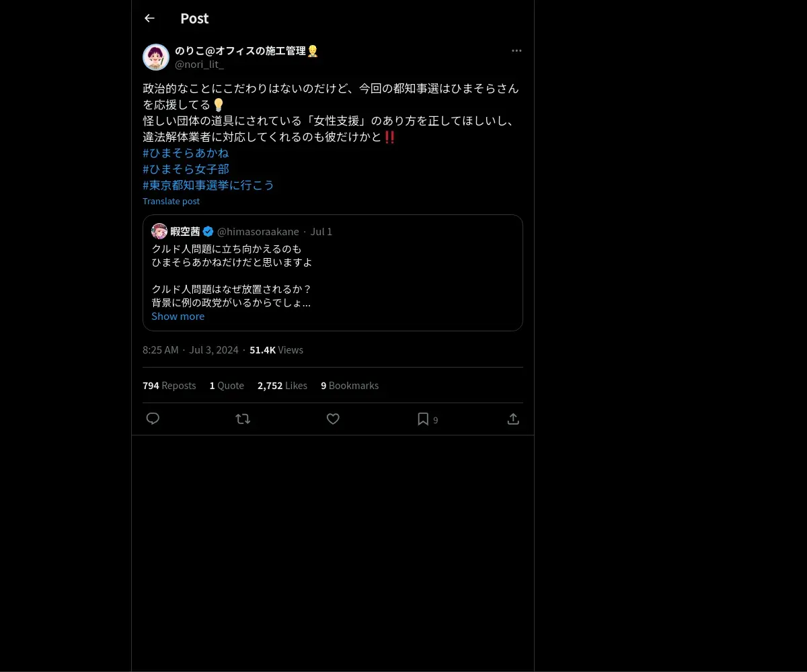View the 1 Quote list
The image size is (807, 672).
click(x=227, y=385)
